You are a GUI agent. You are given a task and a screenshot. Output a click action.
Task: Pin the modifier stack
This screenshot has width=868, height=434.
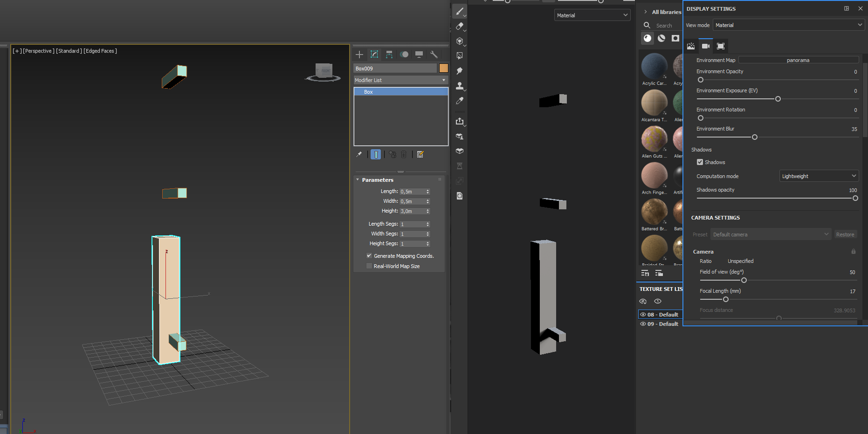click(x=359, y=154)
